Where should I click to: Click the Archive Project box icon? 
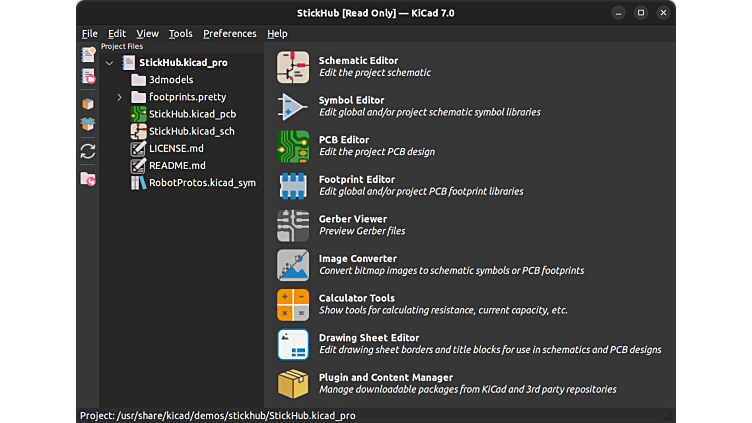tap(88, 103)
